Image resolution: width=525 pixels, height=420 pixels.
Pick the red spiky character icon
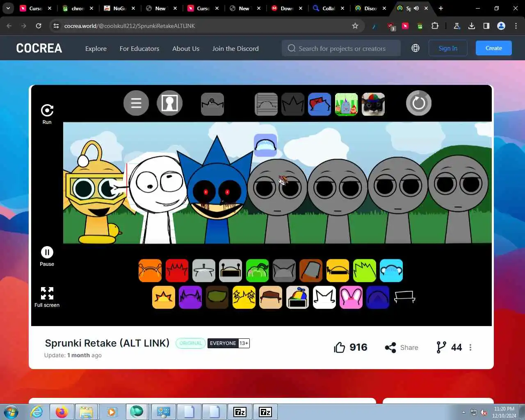coord(177,271)
